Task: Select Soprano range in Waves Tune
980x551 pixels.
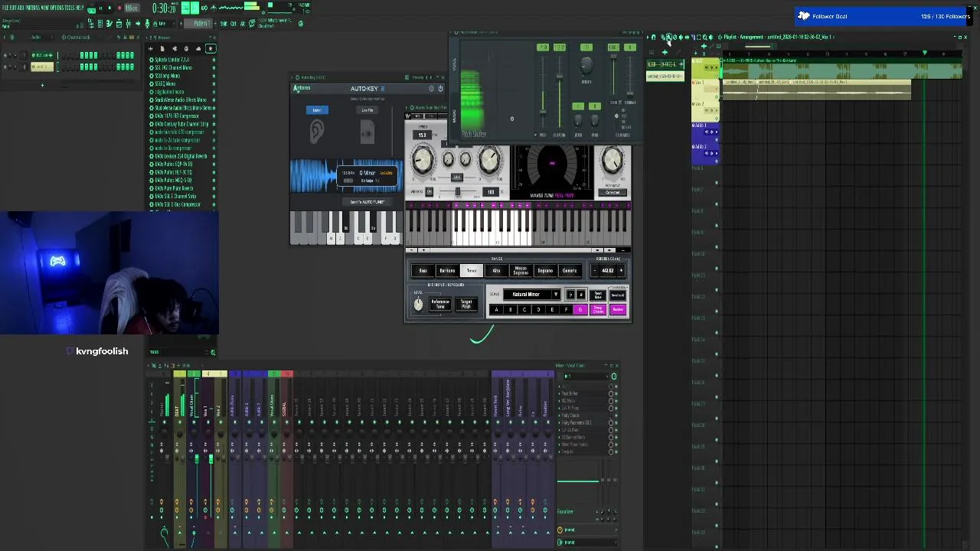Action: pos(545,271)
